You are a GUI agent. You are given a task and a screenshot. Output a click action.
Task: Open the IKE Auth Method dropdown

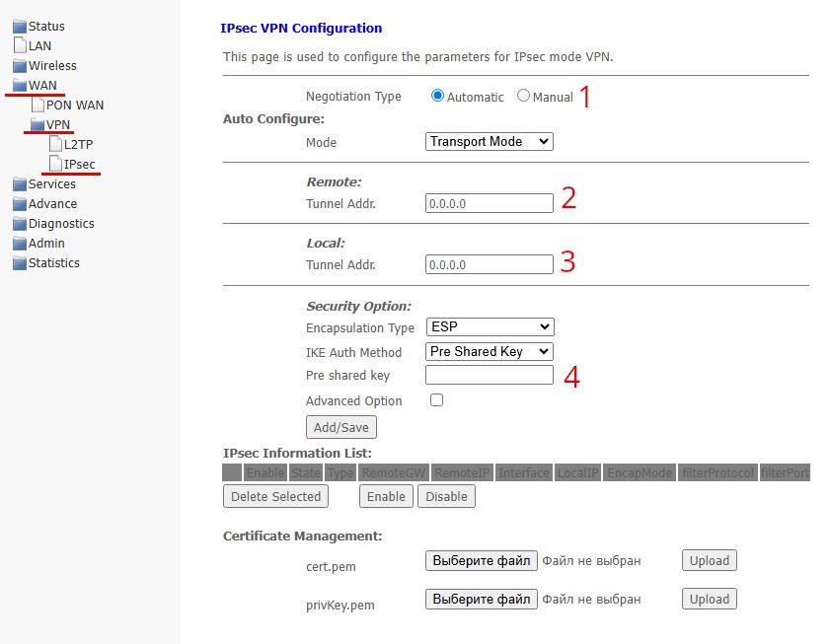[490, 351]
